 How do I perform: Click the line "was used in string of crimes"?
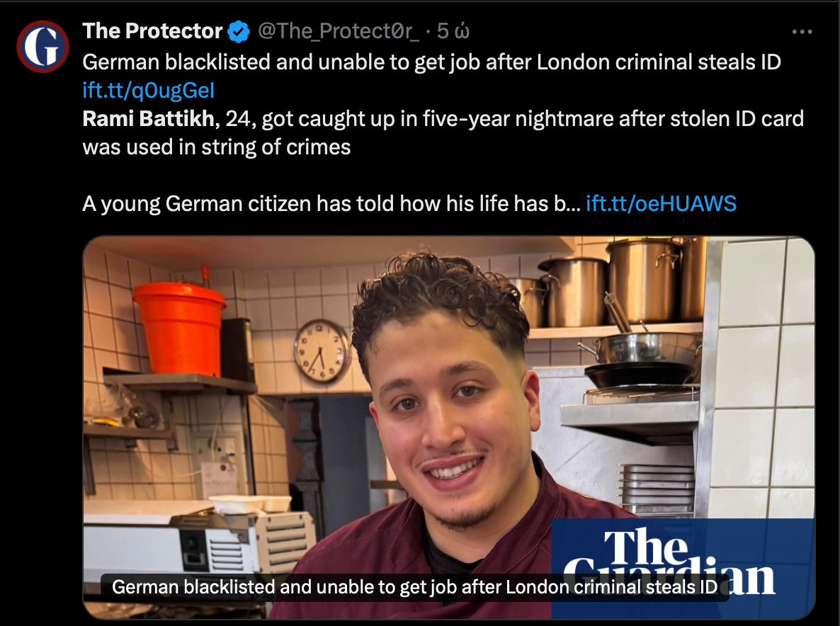click(217, 147)
